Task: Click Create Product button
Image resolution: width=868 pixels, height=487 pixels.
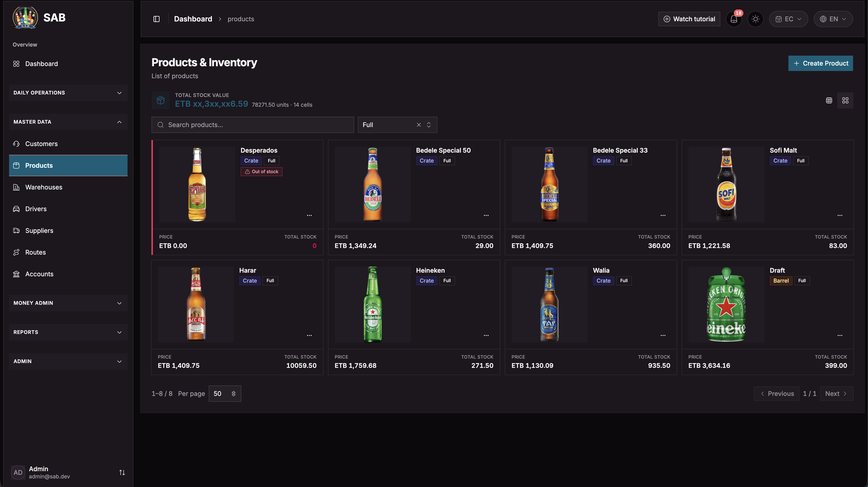Action: click(821, 63)
